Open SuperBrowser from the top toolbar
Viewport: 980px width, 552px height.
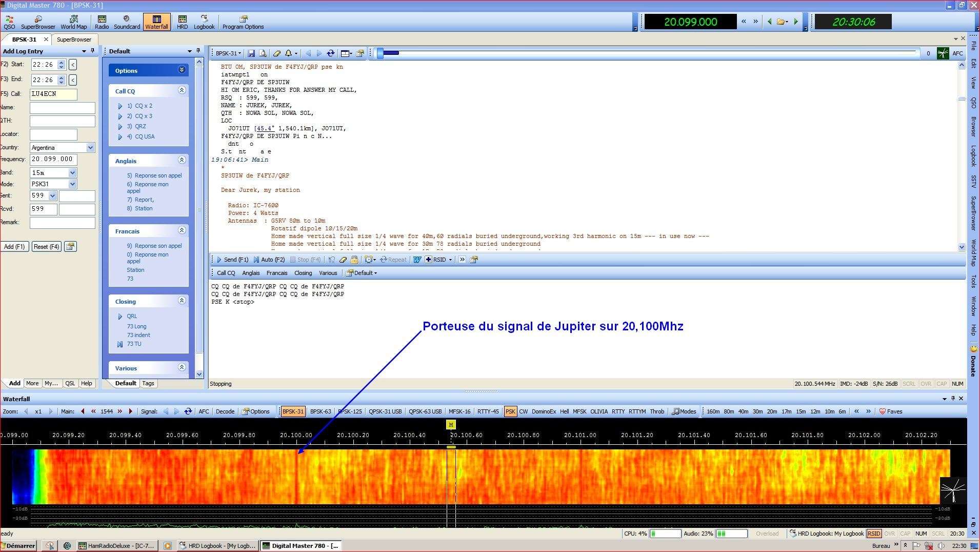pos(38,22)
